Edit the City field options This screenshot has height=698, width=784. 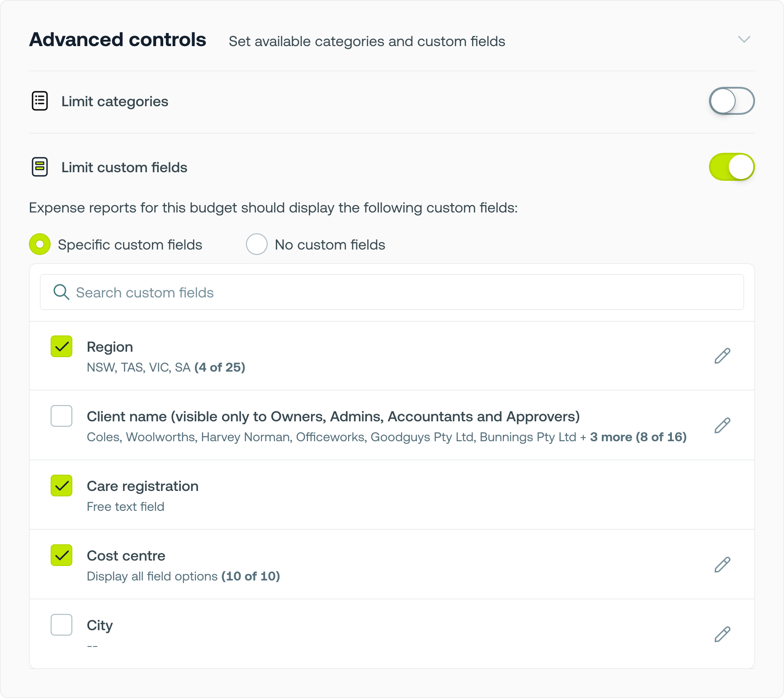pyautogui.click(x=722, y=634)
